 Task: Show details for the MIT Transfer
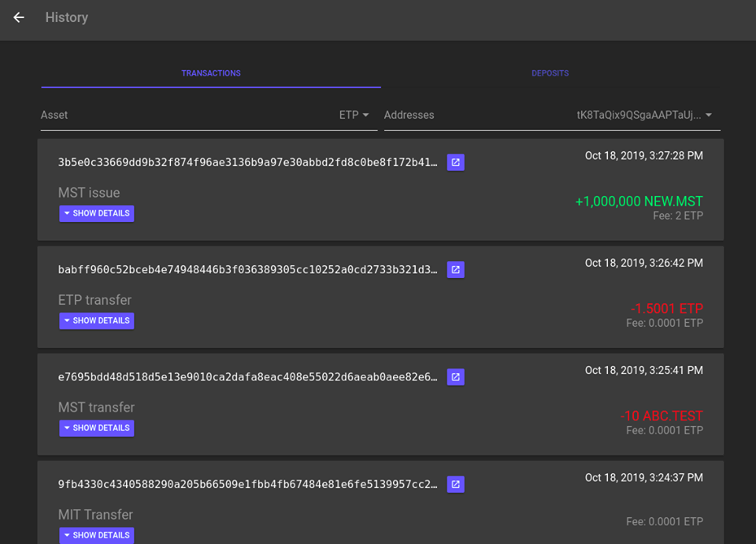point(97,535)
